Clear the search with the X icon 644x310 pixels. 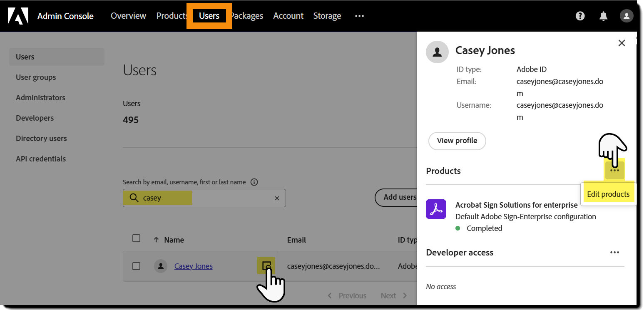coord(277,198)
